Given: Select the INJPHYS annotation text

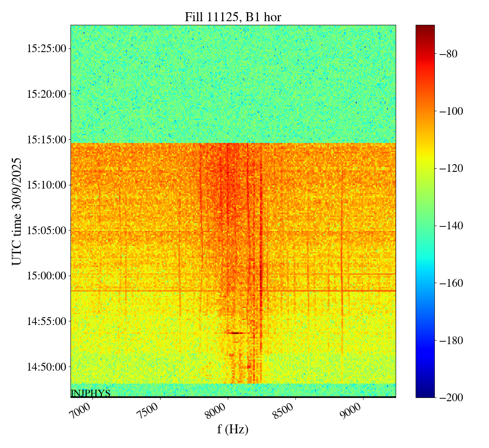Looking at the screenshot, I should [90, 393].
